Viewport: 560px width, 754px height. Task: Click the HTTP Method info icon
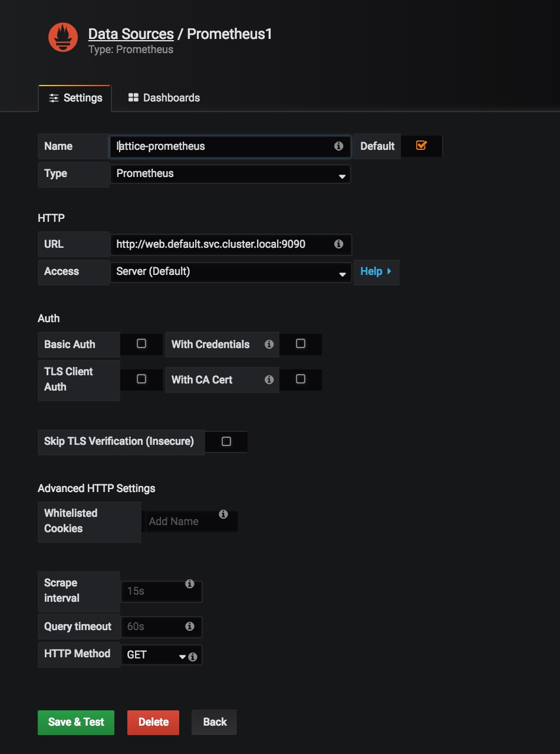193,657
